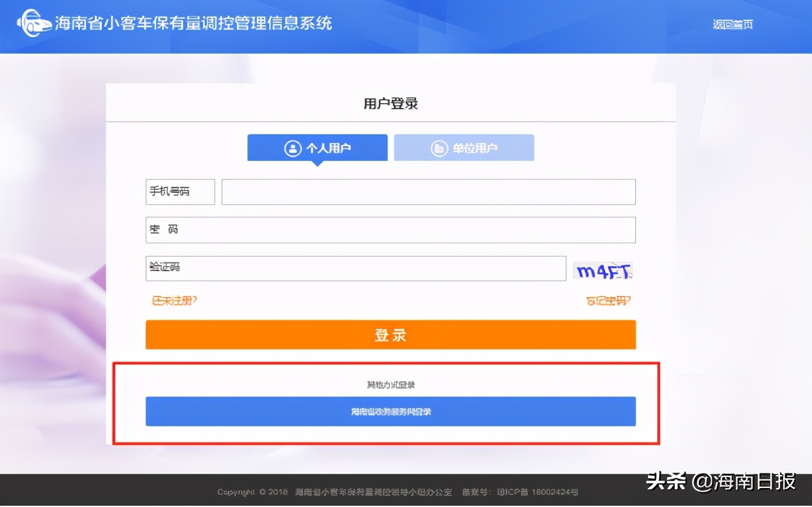Focus the phone number input field

click(x=429, y=192)
